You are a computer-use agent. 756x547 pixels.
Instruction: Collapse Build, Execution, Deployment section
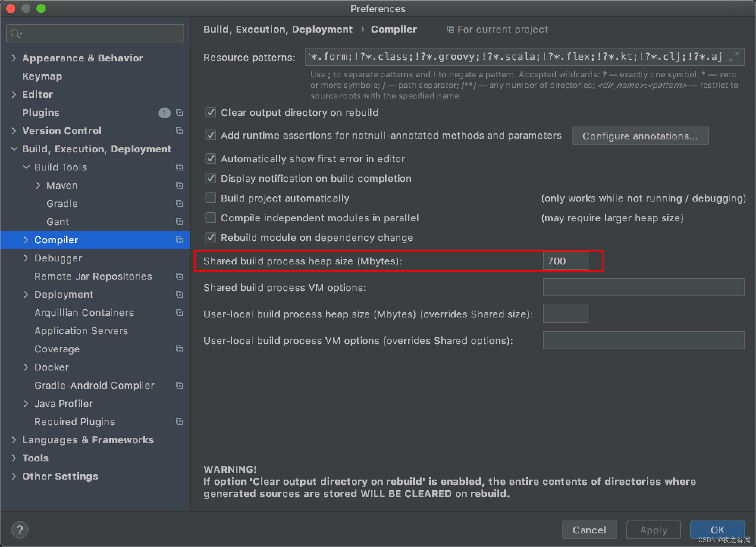tap(14, 149)
